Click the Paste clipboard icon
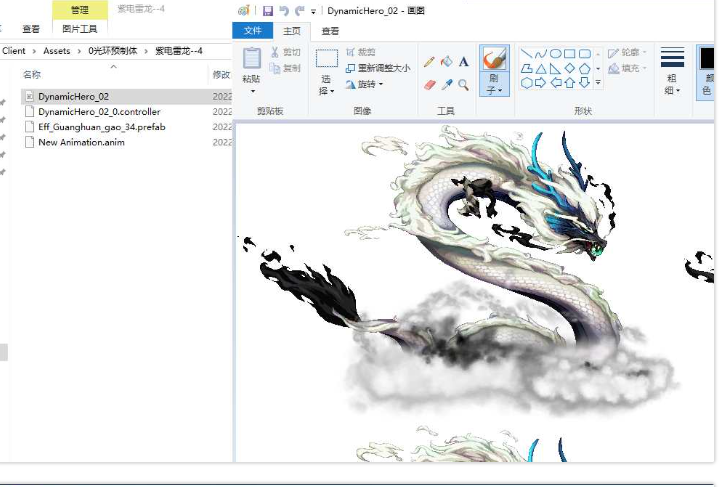 tap(252, 59)
